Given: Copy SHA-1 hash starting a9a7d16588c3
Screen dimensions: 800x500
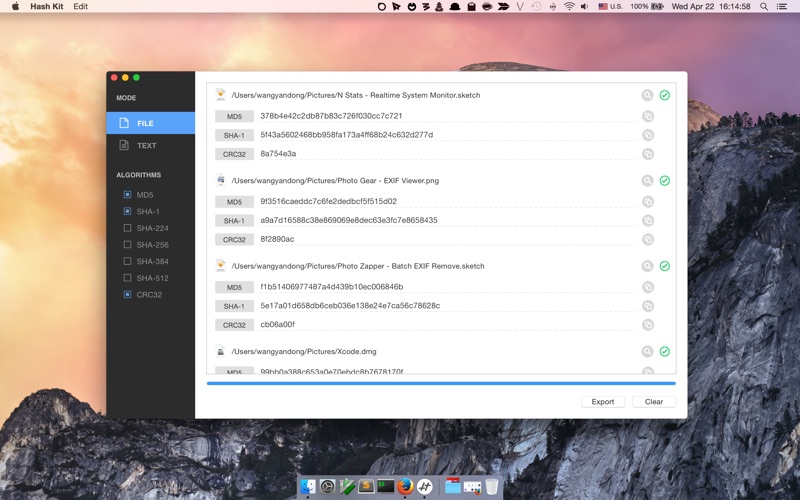Looking at the screenshot, I should click(x=648, y=220).
